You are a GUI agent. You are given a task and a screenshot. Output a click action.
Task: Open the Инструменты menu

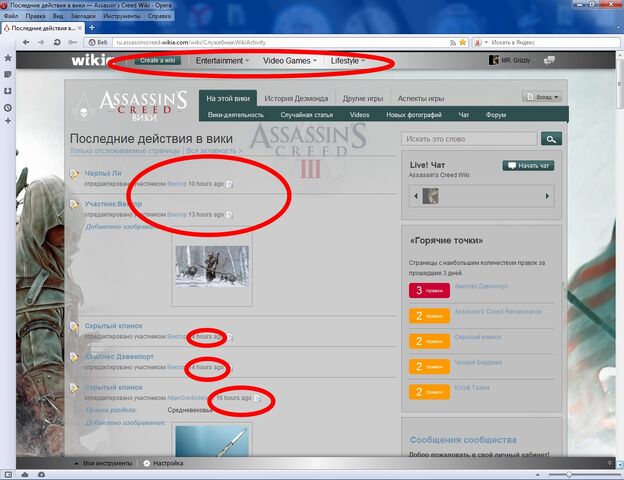(122, 16)
